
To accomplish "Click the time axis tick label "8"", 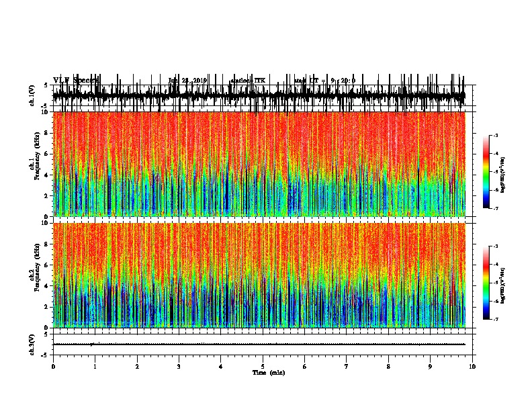I will (388, 367).
